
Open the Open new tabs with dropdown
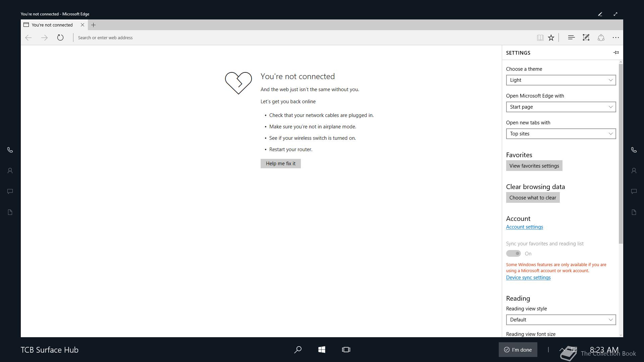561,134
